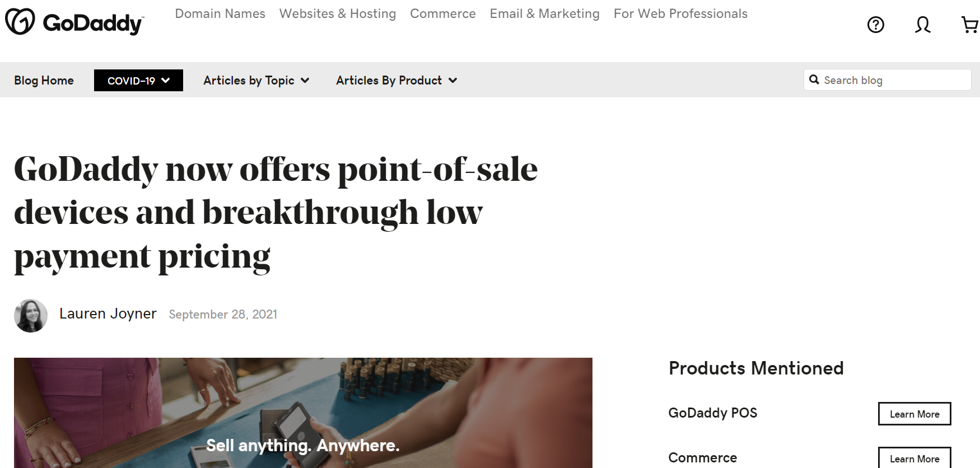Click Learn More next to Commerce
The height and width of the screenshot is (468, 980).
pyautogui.click(x=914, y=458)
